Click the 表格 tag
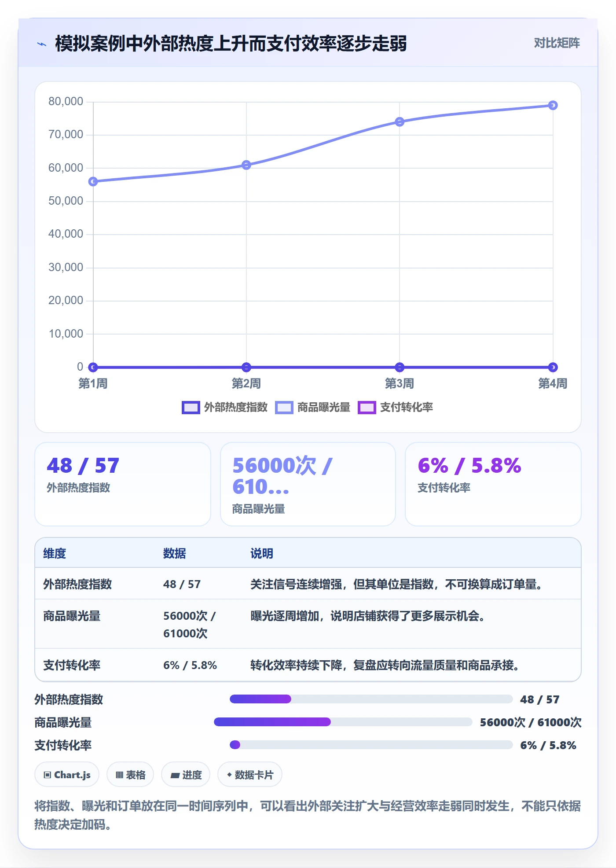 (130, 775)
